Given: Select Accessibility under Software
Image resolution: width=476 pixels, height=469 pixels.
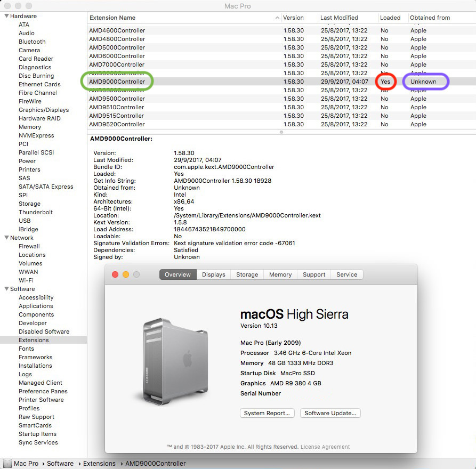Looking at the screenshot, I should click(36, 297).
